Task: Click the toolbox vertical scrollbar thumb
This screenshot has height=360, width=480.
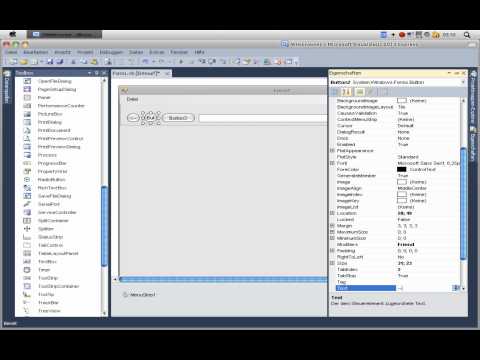Action: tap(104, 226)
